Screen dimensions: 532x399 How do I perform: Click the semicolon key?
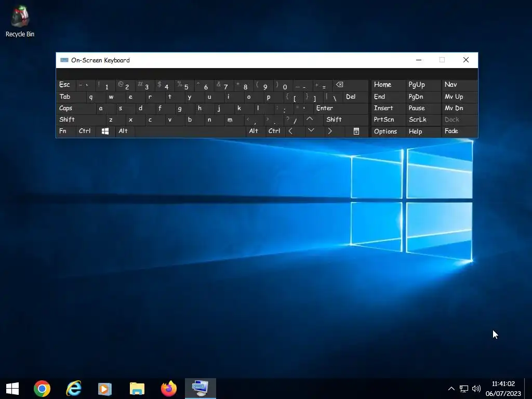point(284,108)
